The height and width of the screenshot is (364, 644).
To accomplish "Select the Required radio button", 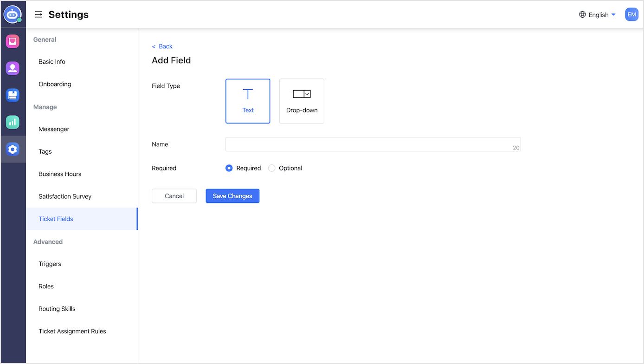I will (229, 168).
